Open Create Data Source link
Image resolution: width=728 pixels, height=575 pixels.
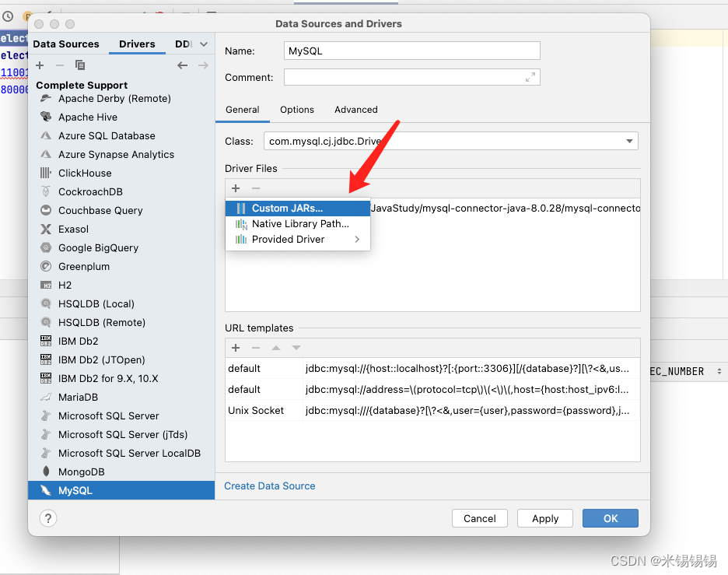[270, 486]
